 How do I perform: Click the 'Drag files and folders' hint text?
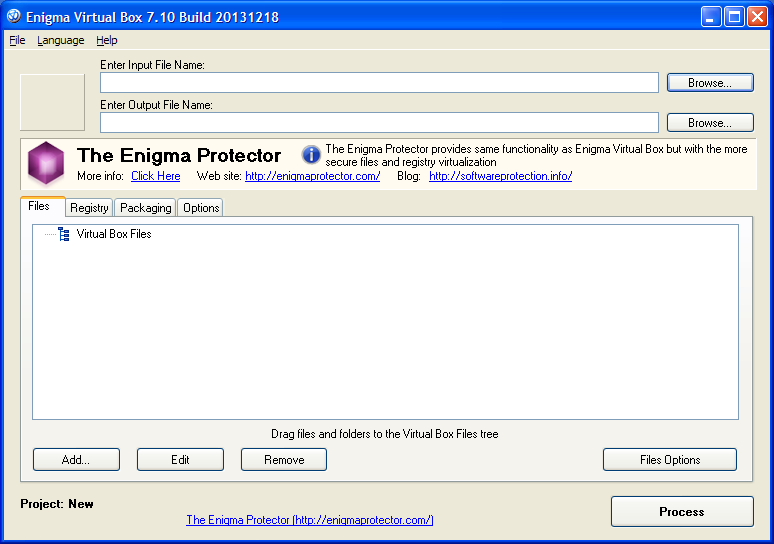pyautogui.click(x=385, y=434)
